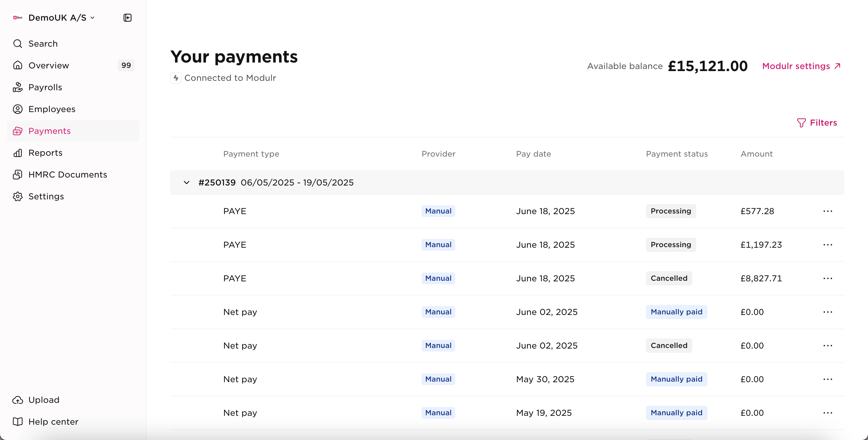Open Reports via its chart icon
The width and height of the screenshot is (868, 440).
tap(18, 153)
